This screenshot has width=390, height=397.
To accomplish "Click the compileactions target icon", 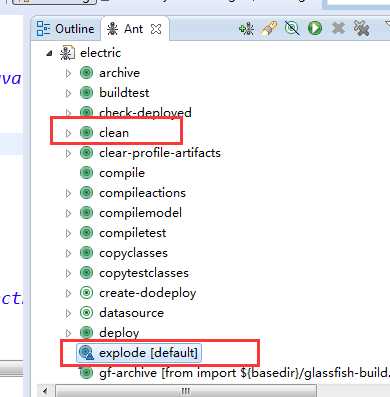I will [86, 193].
